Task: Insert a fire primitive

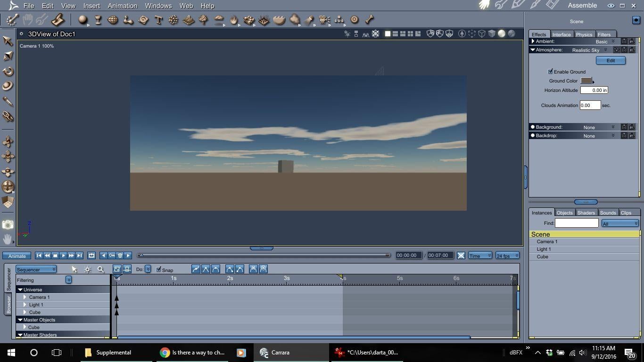Action: (x=234, y=20)
